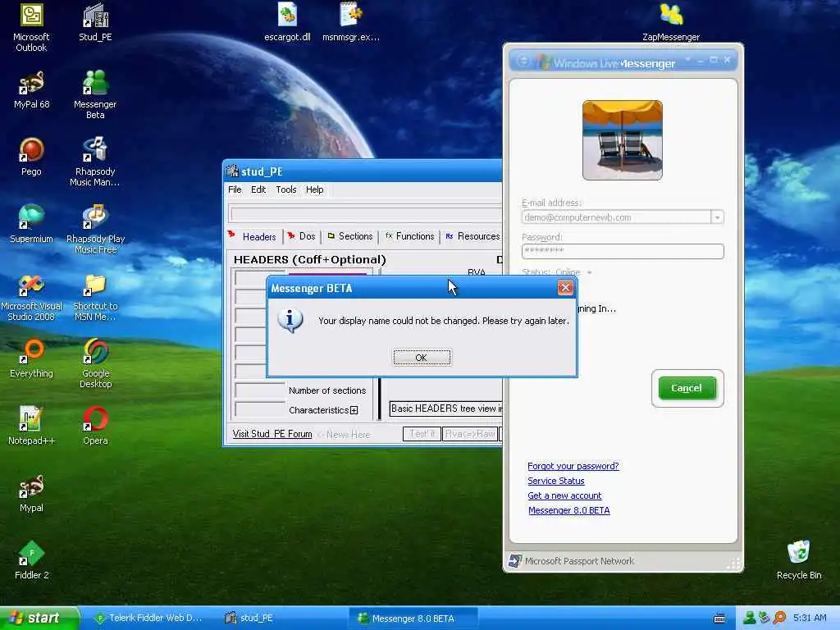
Task: Switch to Telerik Fiddler taskbar button
Action: (148, 619)
